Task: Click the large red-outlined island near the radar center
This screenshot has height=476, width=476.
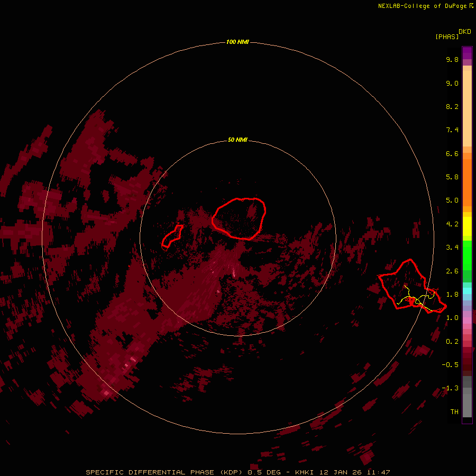Action: click(239, 218)
